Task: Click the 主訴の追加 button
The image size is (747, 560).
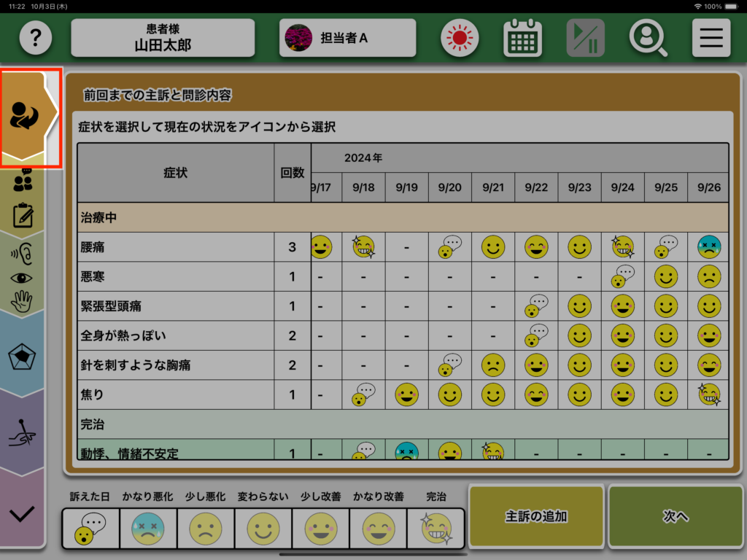Action: (x=536, y=516)
